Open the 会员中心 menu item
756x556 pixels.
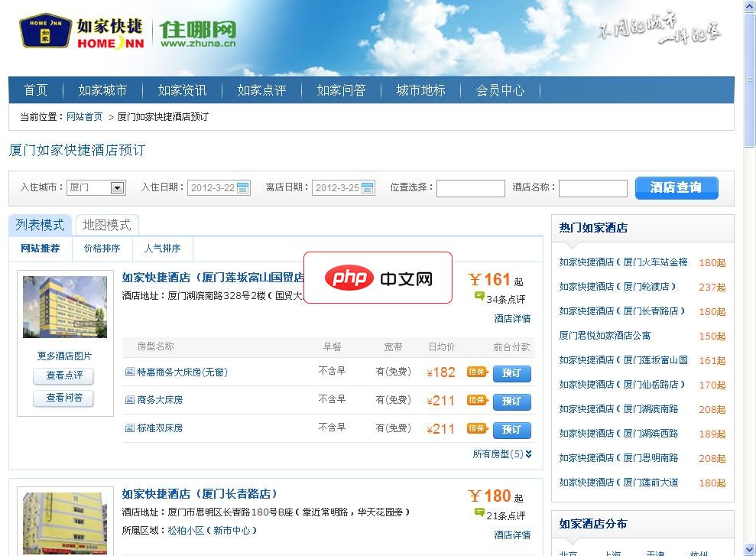tap(499, 89)
